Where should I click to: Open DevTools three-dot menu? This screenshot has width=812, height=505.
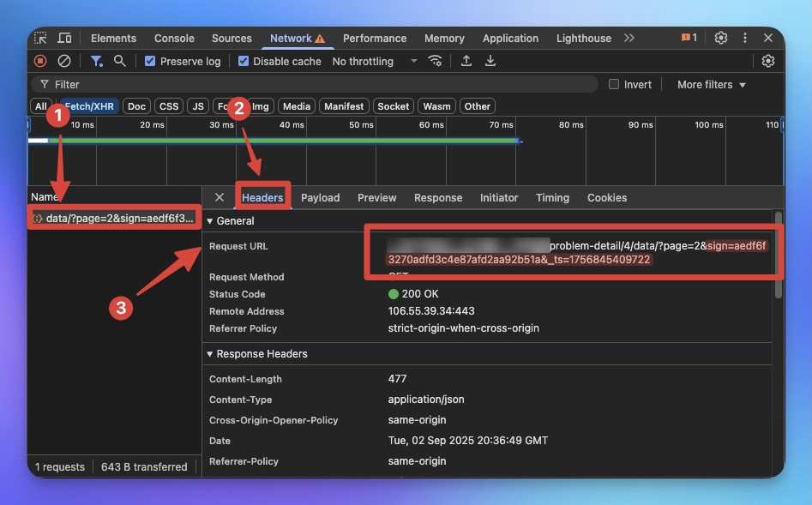pyautogui.click(x=744, y=38)
